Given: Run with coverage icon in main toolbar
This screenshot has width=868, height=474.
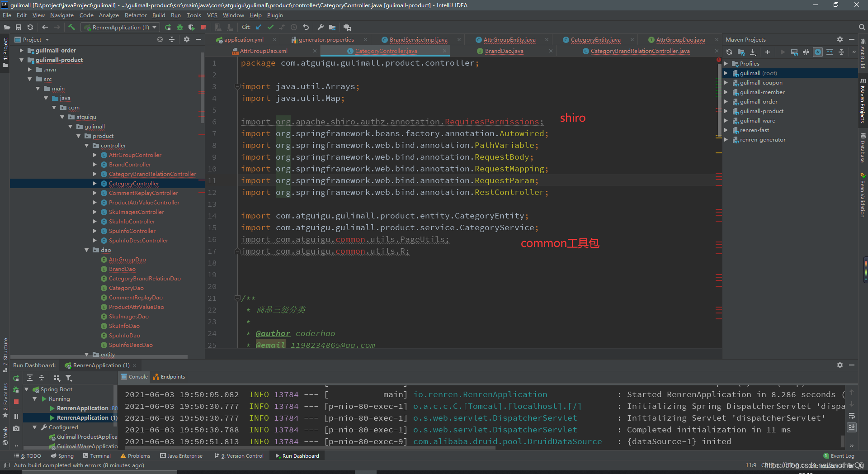Looking at the screenshot, I should pyautogui.click(x=192, y=27).
